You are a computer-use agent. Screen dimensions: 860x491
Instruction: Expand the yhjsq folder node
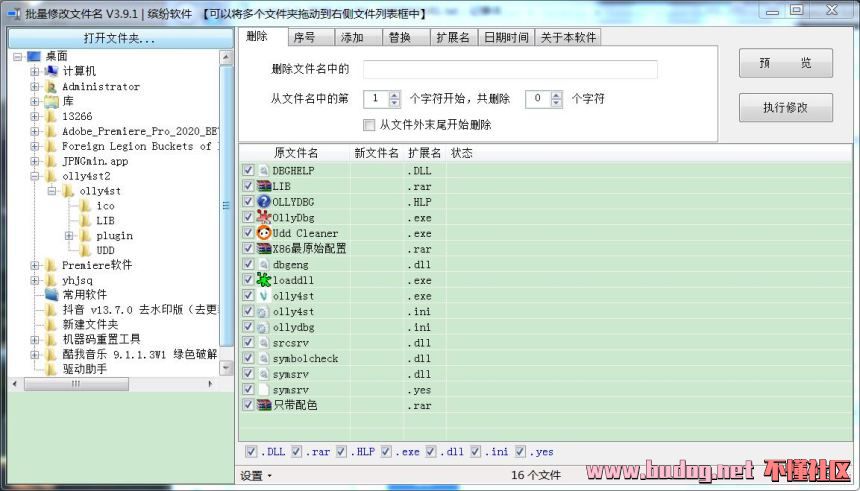35,280
